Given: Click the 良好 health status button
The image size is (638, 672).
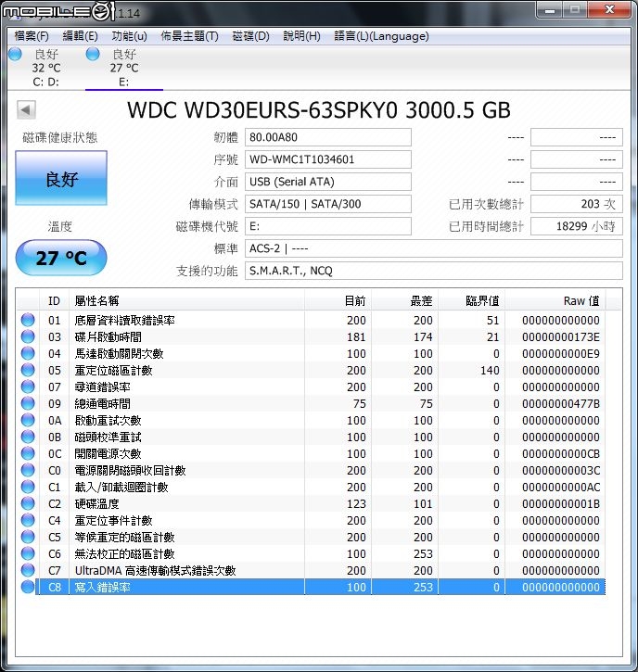Looking at the screenshot, I should tap(61, 178).
